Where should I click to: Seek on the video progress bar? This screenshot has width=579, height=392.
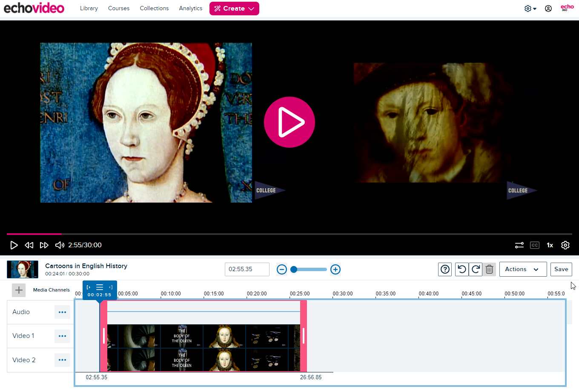[289, 234]
